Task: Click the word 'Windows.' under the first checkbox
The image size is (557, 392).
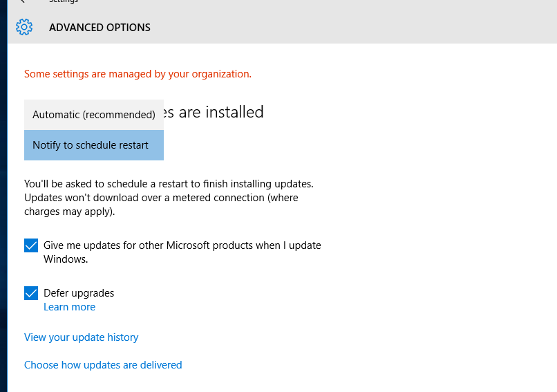Action: click(x=66, y=259)
